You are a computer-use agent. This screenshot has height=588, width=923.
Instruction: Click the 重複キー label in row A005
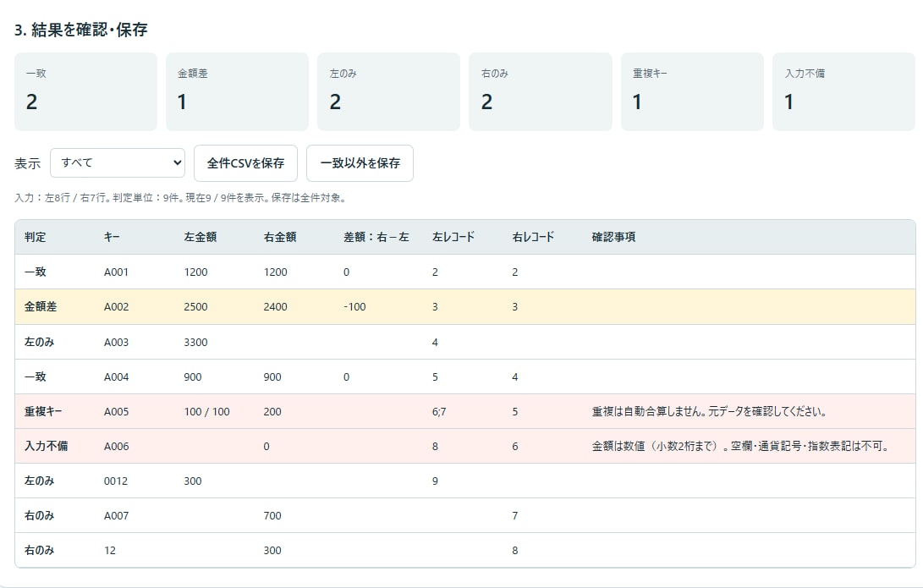[43, 411]
